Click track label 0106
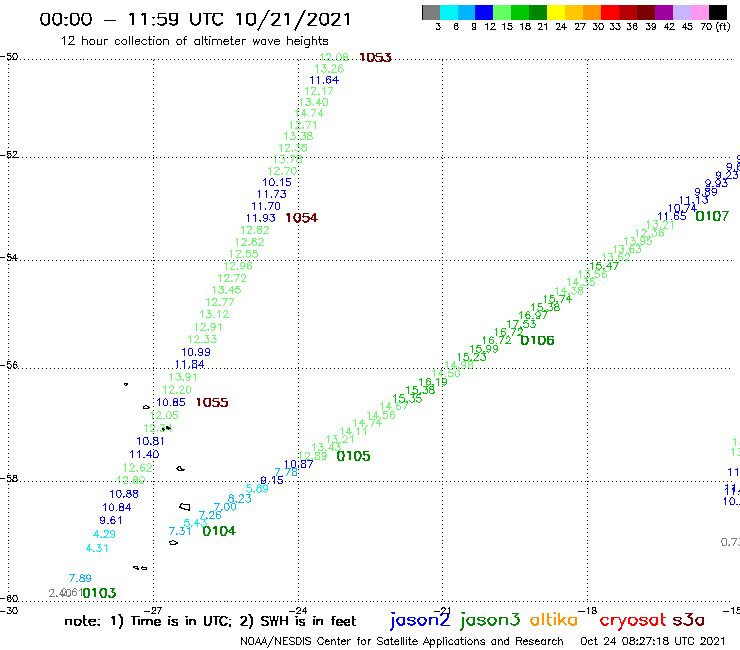 pyautogui.click(x=537, y=341)
